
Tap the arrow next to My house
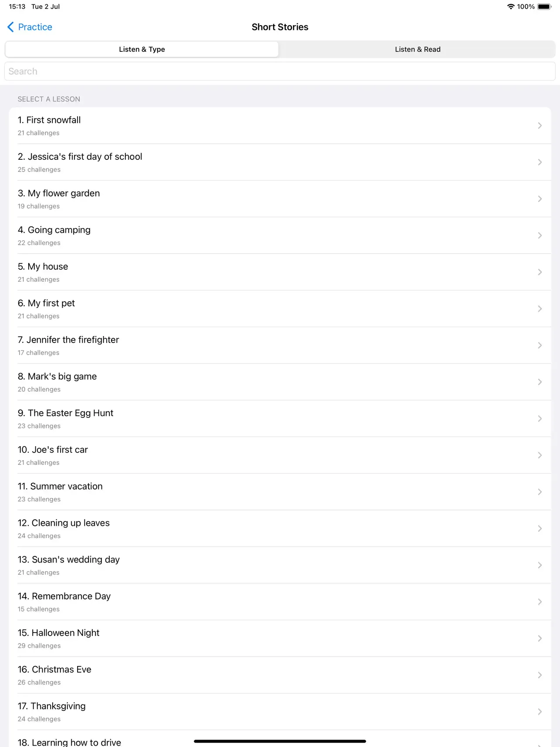pos(540,272)
